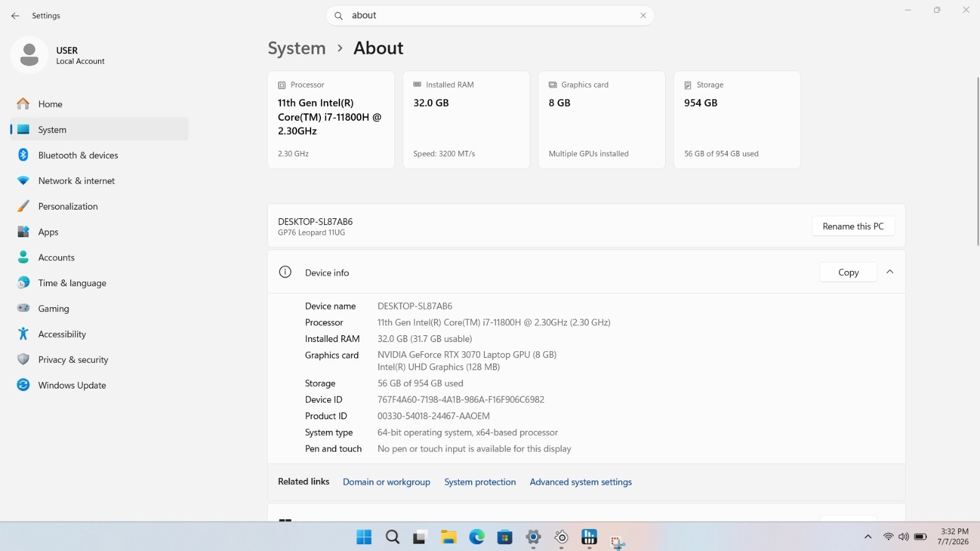Open the Storage info card
The height and width of the screenshot is (551, 980).
pyautogui.click(x=737, y=120)
